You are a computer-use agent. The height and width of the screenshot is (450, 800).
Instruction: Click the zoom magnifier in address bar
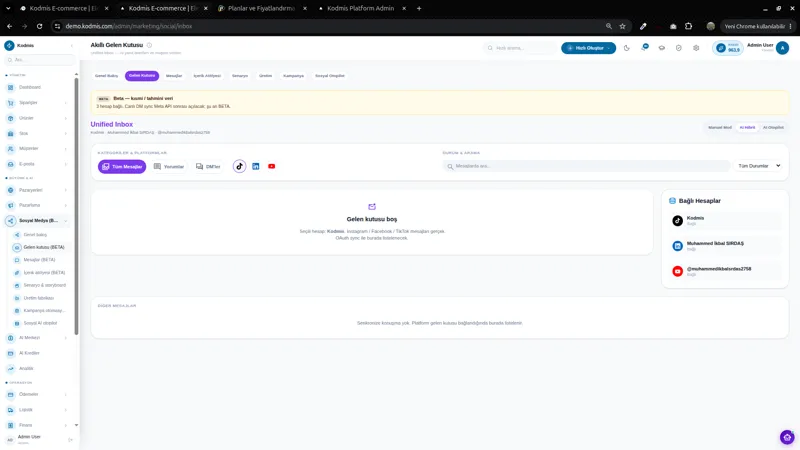(x=609, y=26)
